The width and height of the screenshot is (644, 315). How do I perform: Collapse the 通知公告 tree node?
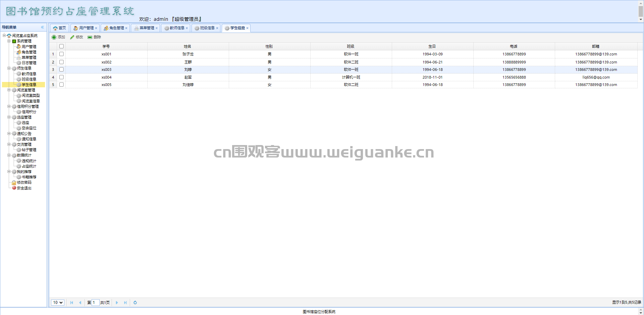pos(9,134)
